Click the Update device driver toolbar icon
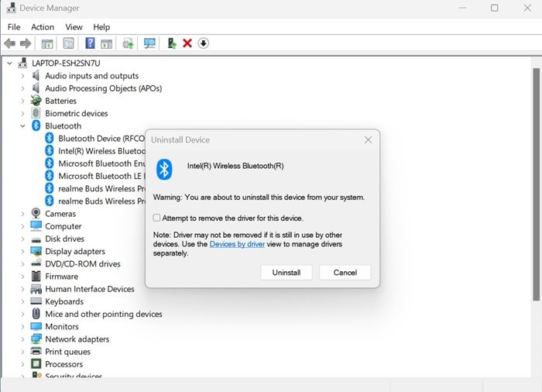 tap(128, 43)
